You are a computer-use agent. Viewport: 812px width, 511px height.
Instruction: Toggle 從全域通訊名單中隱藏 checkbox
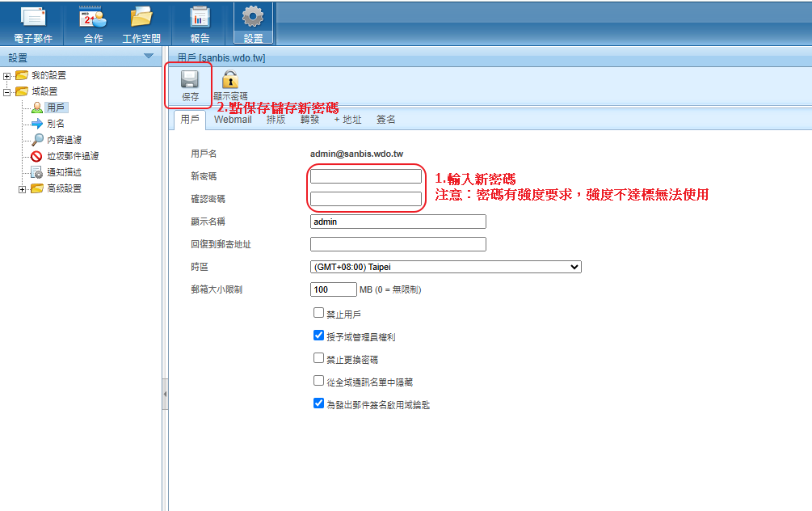click(318, 381)
